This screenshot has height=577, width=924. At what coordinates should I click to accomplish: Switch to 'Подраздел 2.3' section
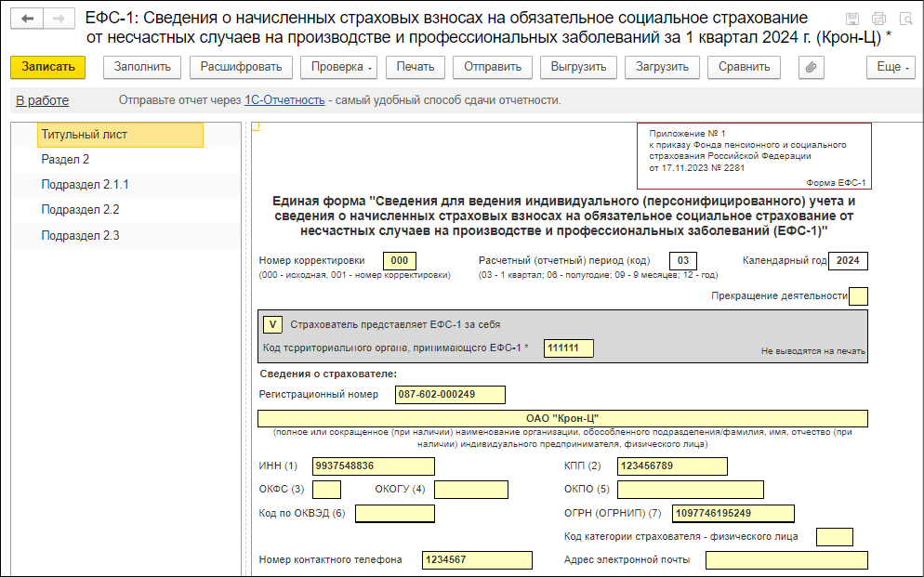(80, 236)
